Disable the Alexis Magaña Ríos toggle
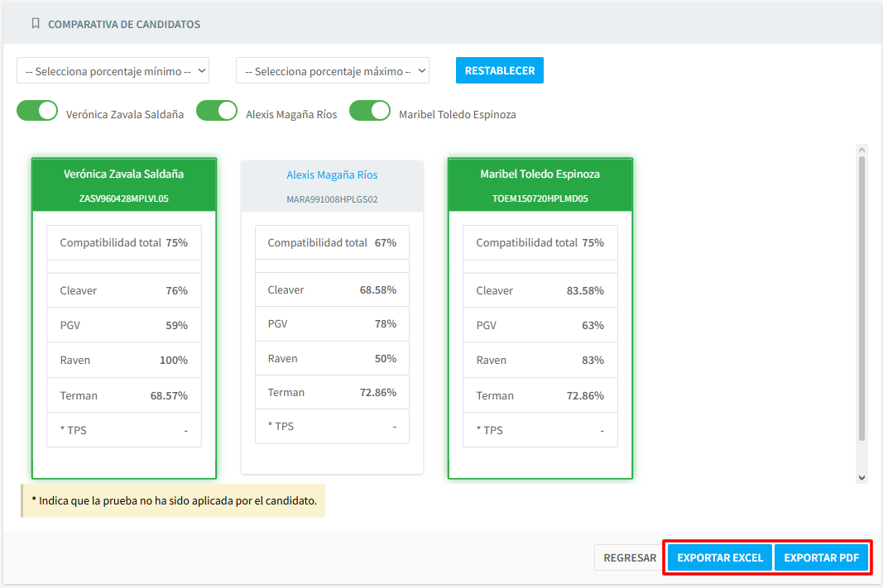 pyautogui.click(x=217, y=112)
